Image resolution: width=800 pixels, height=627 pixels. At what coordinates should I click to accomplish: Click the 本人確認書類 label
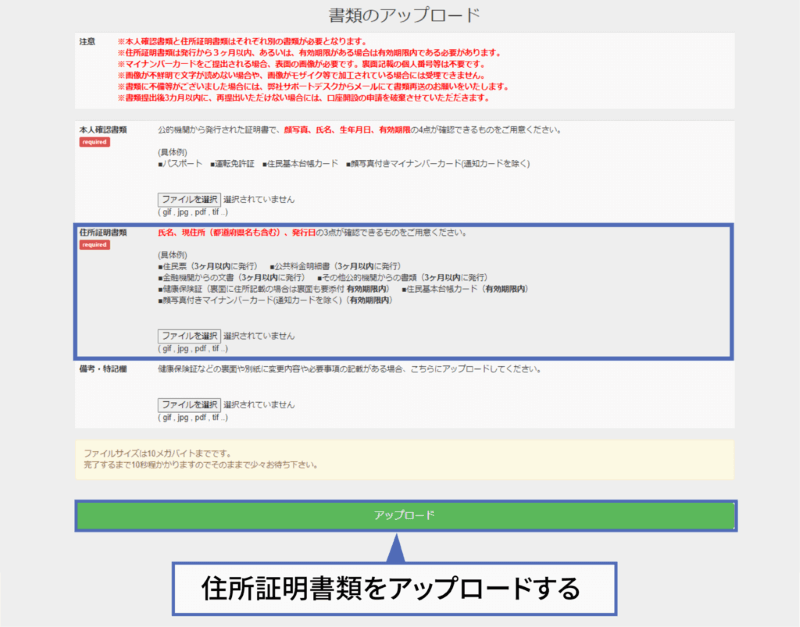point(103,130)
